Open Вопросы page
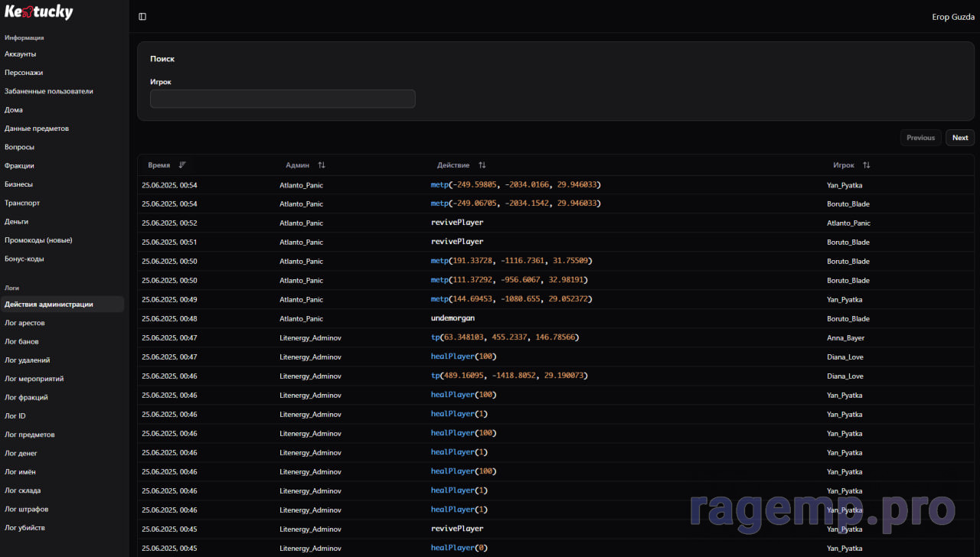 pos(20,147)
